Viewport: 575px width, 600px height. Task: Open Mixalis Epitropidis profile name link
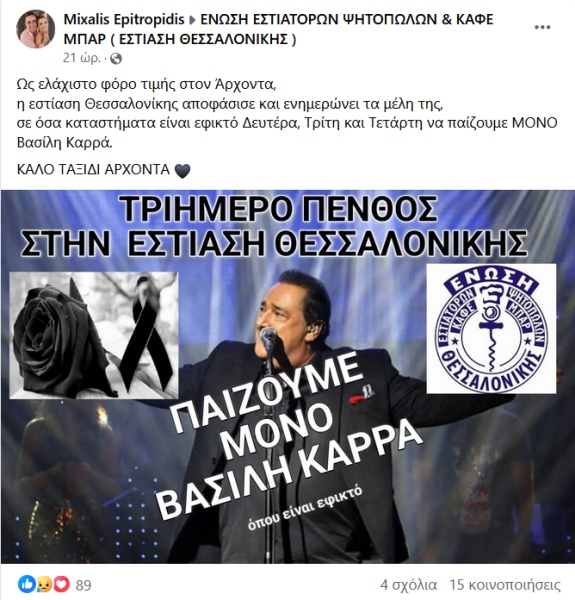click(x=124, y=20)
